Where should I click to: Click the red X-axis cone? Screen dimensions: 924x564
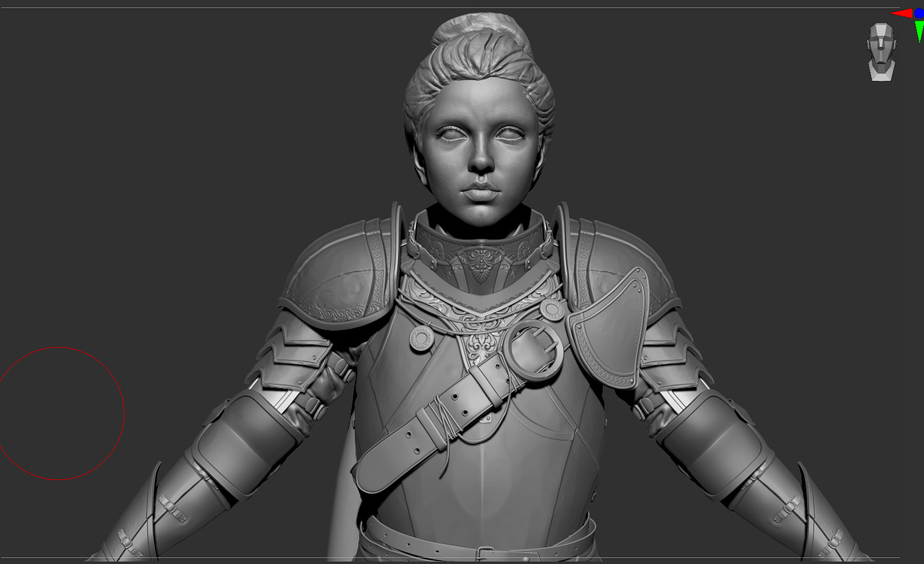pos(902,13)
